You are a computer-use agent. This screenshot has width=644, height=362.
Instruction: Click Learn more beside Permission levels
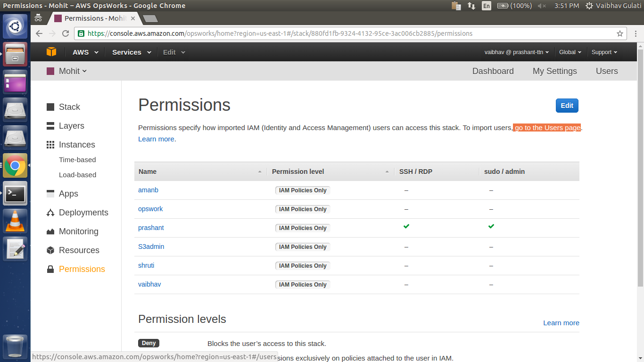[x=561, y=323]
